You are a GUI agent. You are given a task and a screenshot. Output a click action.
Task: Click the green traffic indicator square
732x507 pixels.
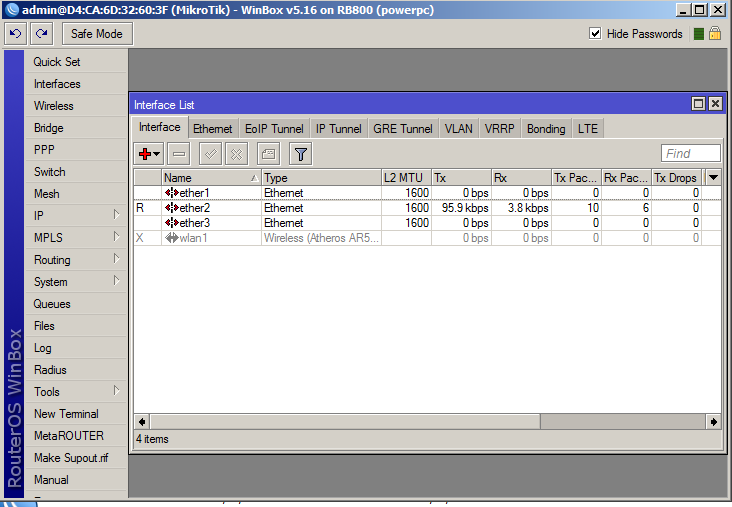coord(699,34)
